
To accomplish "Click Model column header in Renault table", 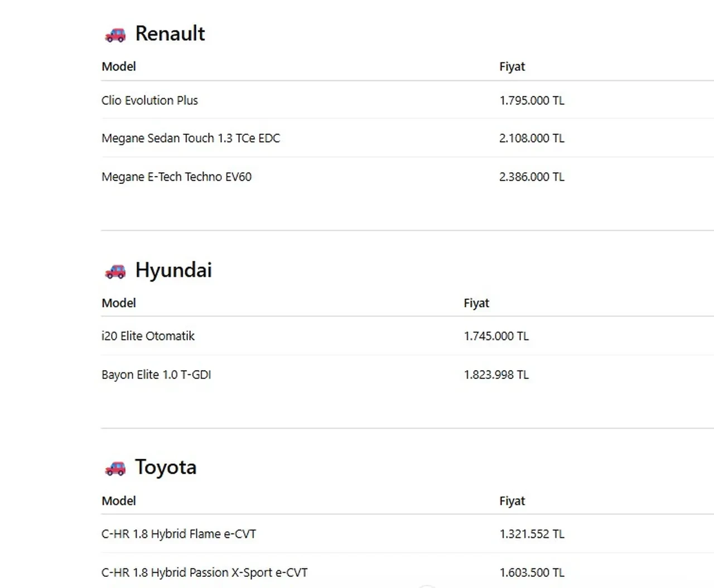I will pyautogui.click(x=119, y=66).
